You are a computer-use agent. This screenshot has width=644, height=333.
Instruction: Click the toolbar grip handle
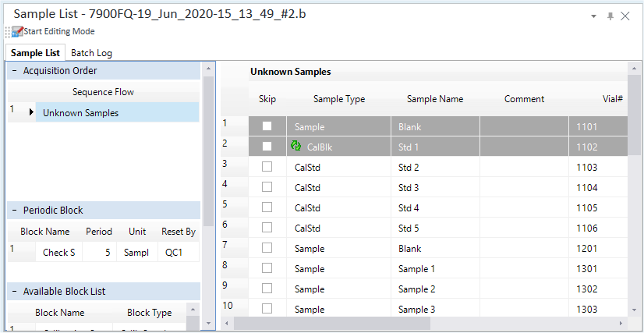7,32
